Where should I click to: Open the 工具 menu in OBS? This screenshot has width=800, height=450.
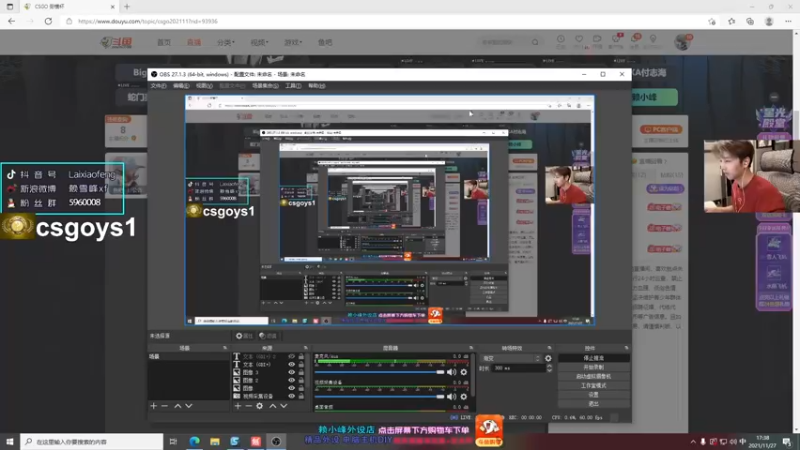tap(293, 86)
